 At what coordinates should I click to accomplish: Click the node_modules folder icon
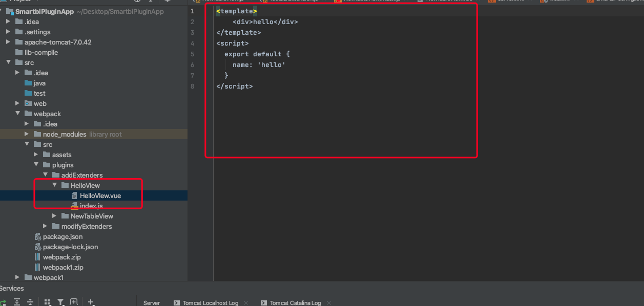tap(37, 134)
